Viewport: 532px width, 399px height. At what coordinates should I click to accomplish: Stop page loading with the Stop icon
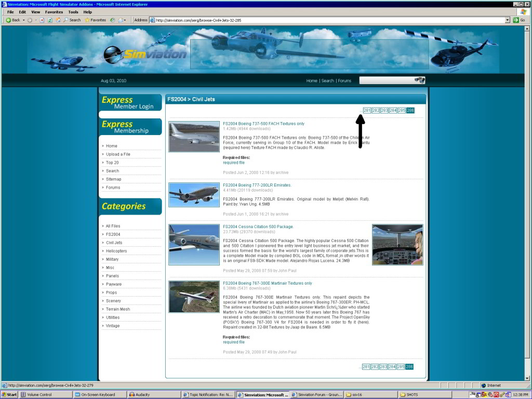coord(42,20)
